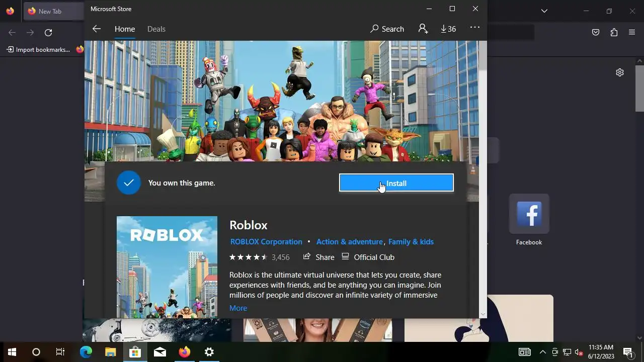Switch to the Deals tab
Image resolution: width=644 pixels, height=362 pixels.
click(156, 29)
